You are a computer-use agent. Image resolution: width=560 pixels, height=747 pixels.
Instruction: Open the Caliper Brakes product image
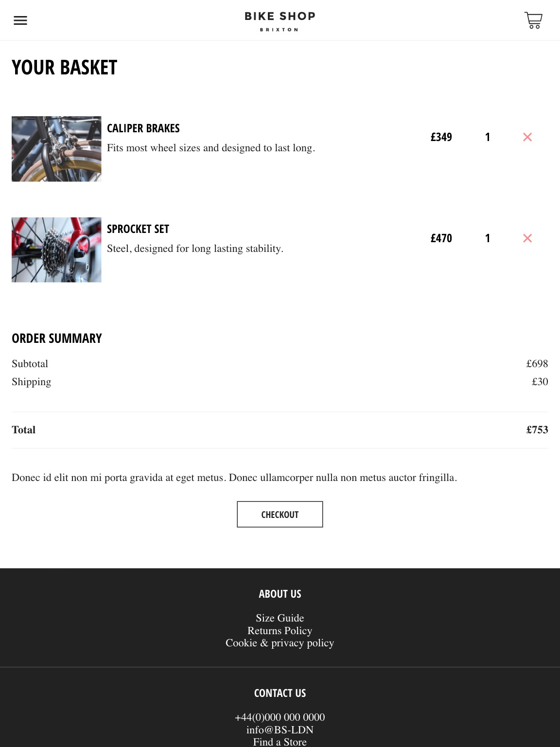click(56, 149)
